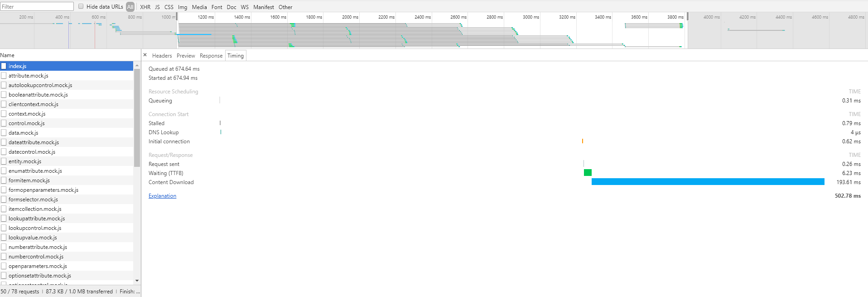Image resolution: width=868 pixels, height=297 pixels.
Task: Open the Response tab
Action: [x=211, y=56]
